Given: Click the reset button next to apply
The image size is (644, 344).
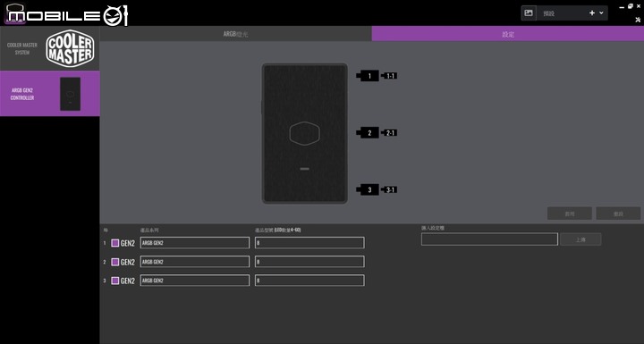Looking at the screenshot, I should (618, 214).
